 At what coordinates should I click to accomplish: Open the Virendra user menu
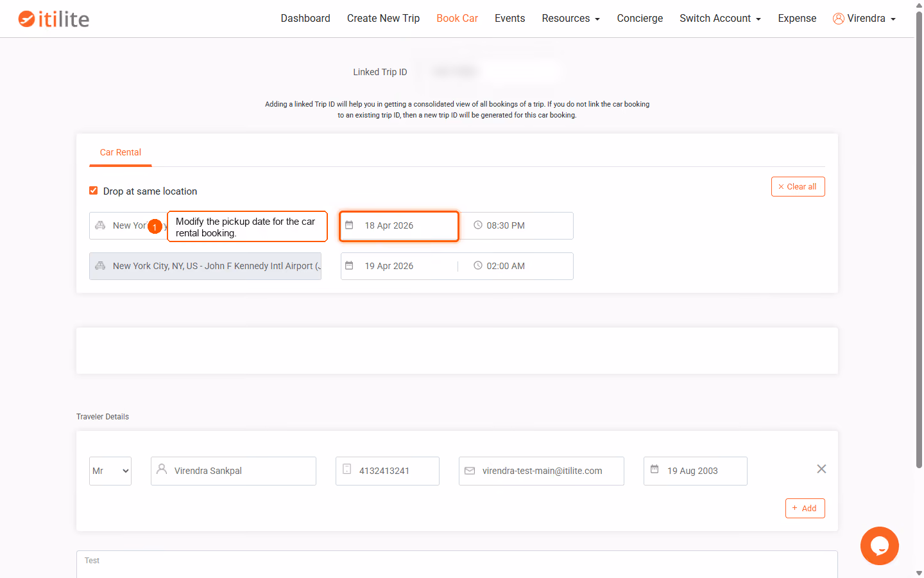864,19
